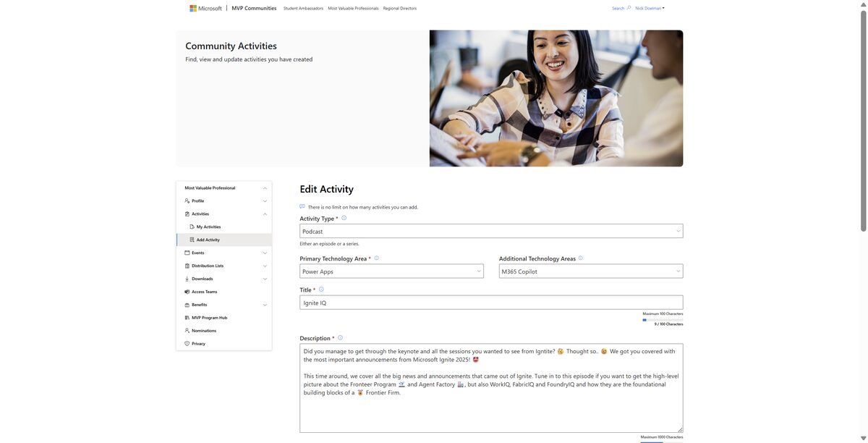Viewport: 868px width, 443px height.
Task: Click the Activities clipboard icon in sidebar
Action: (187, 214)
